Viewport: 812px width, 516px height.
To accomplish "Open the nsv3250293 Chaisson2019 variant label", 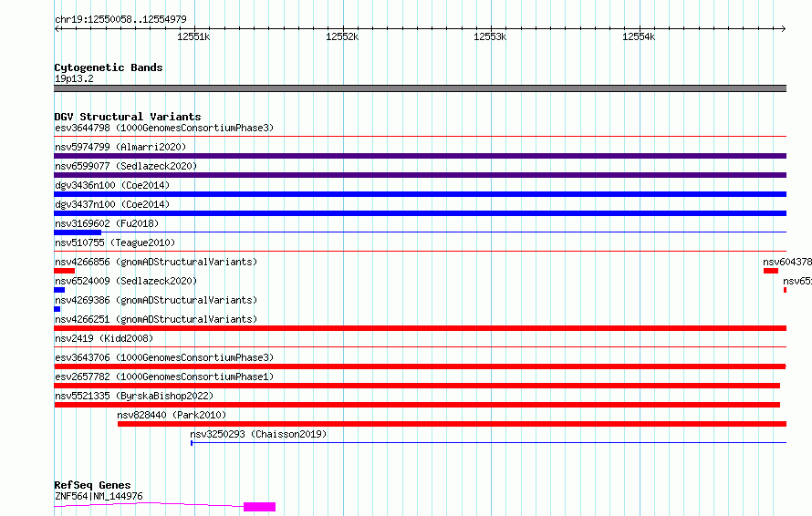I will click(258, 434).
